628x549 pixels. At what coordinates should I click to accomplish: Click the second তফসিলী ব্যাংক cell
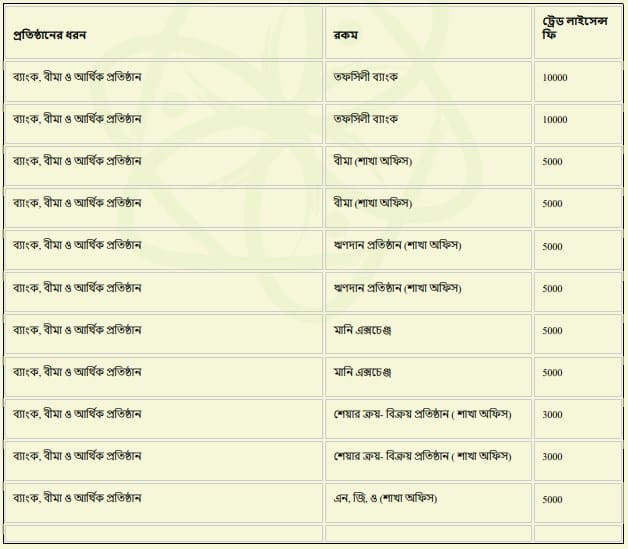(x=366, y=119)
